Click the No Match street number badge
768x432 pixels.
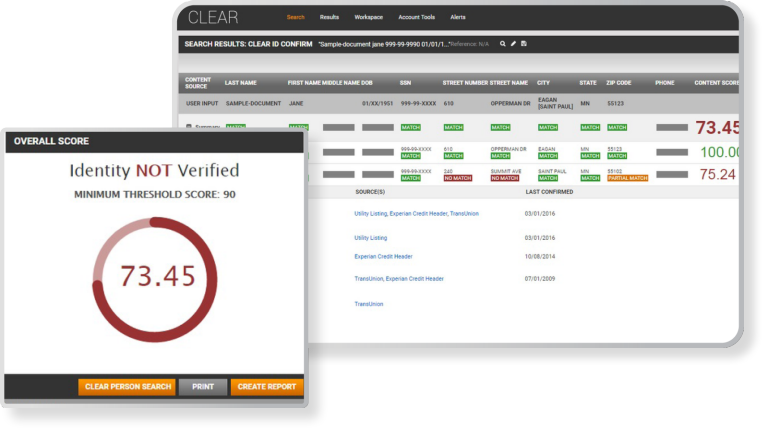pos(457,178)
